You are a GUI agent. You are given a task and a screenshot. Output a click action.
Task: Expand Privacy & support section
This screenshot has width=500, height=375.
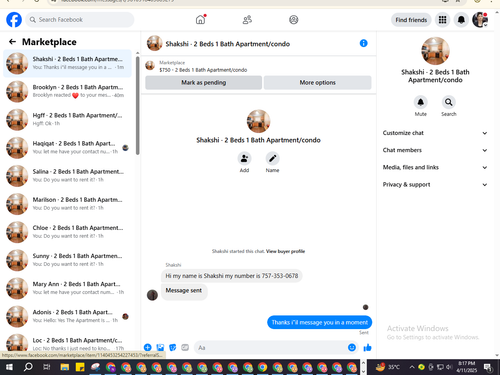click(x=435, y=185)
